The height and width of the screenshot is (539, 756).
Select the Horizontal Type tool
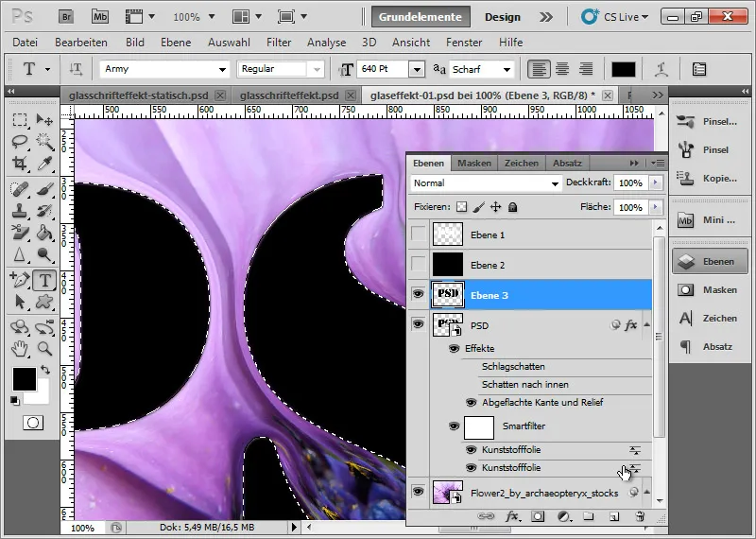tap(44, 280)
